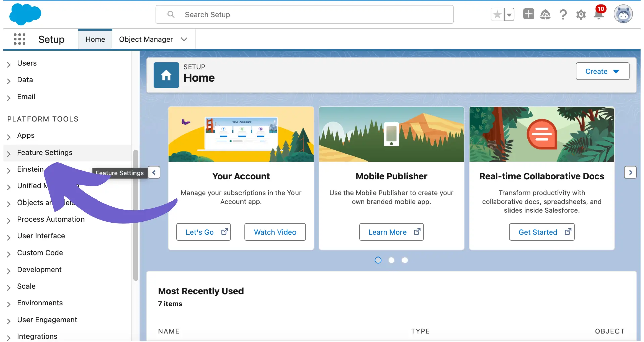The image size is (644, 342).
Task: Select Process Automation in sidebar
Action: (x=51, y=219)
